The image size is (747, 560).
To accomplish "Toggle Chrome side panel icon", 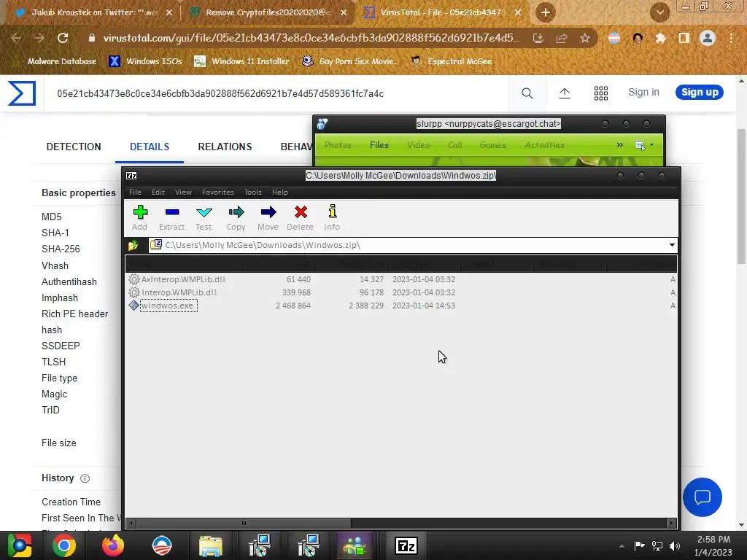I will [x=684, y=38].
